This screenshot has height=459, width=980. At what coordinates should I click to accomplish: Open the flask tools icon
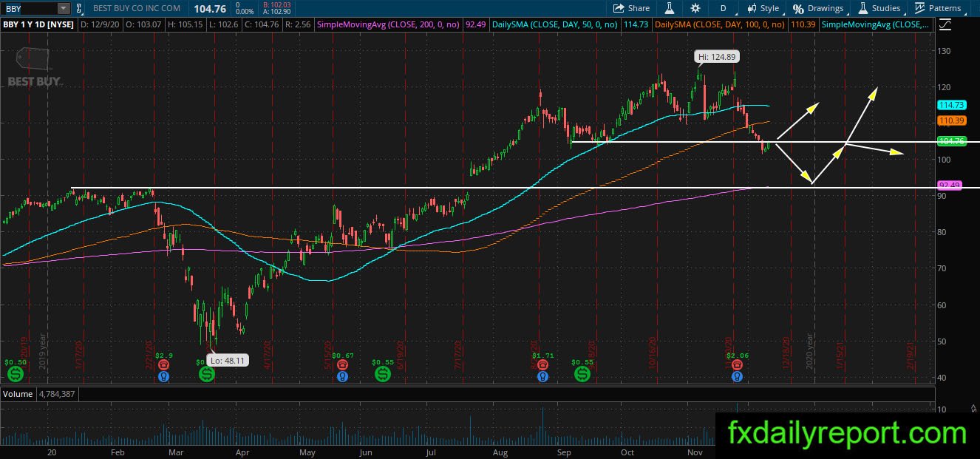point(669,8)
